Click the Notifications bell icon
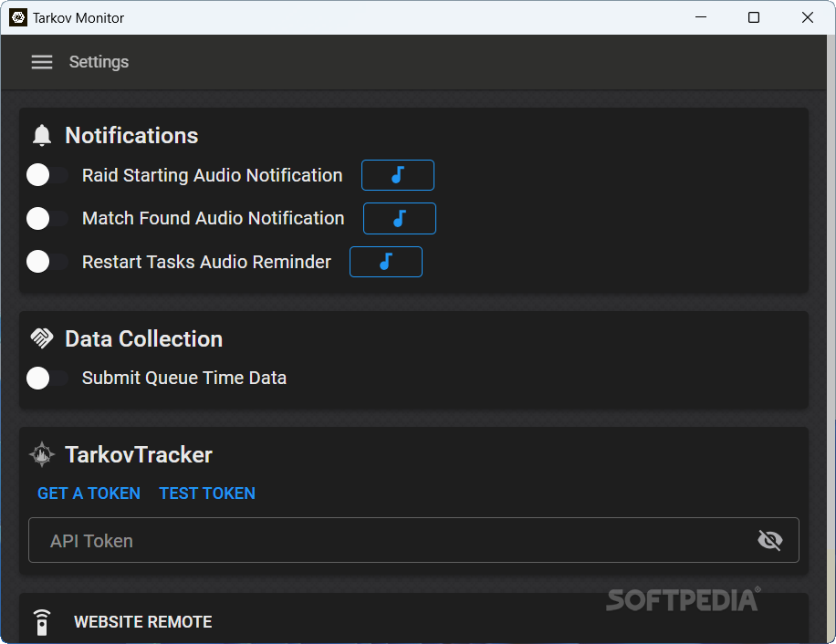 42,135
